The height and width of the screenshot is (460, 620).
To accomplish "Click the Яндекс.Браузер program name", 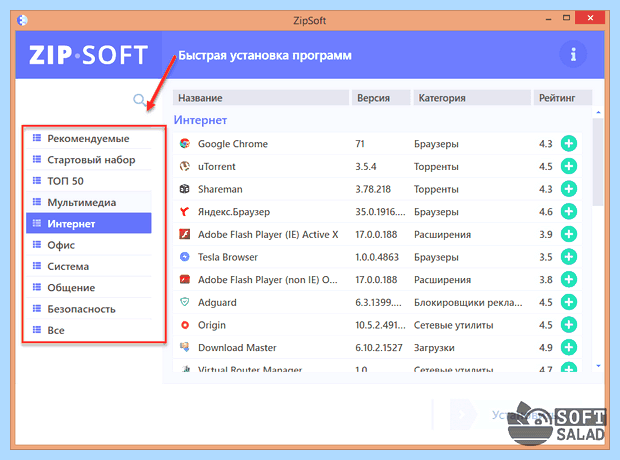I will (234, 212).
